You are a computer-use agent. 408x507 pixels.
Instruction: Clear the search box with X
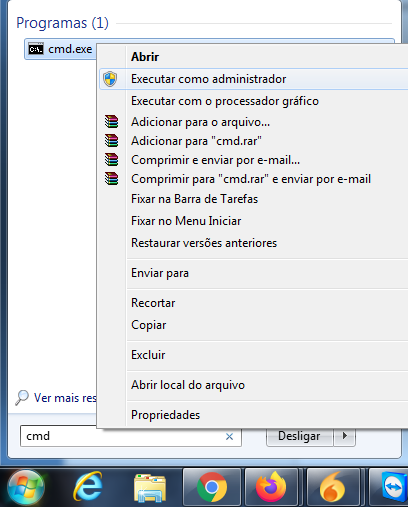click(x=229, y=436)
